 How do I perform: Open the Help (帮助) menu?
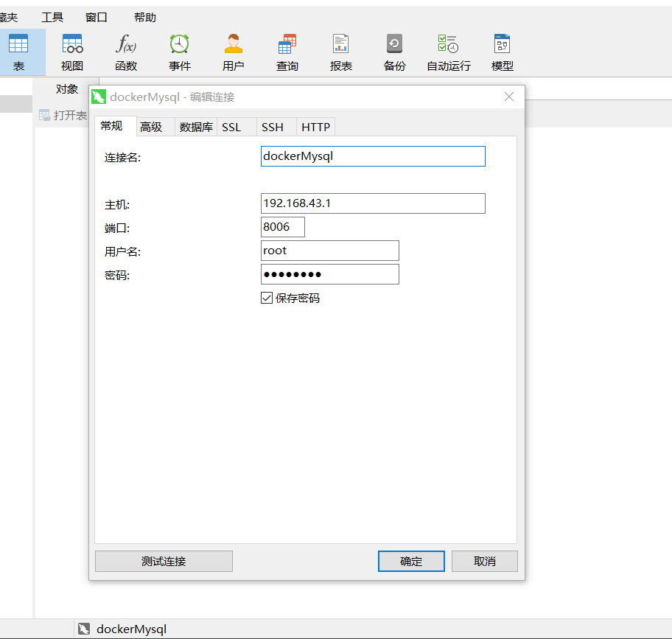145,18
